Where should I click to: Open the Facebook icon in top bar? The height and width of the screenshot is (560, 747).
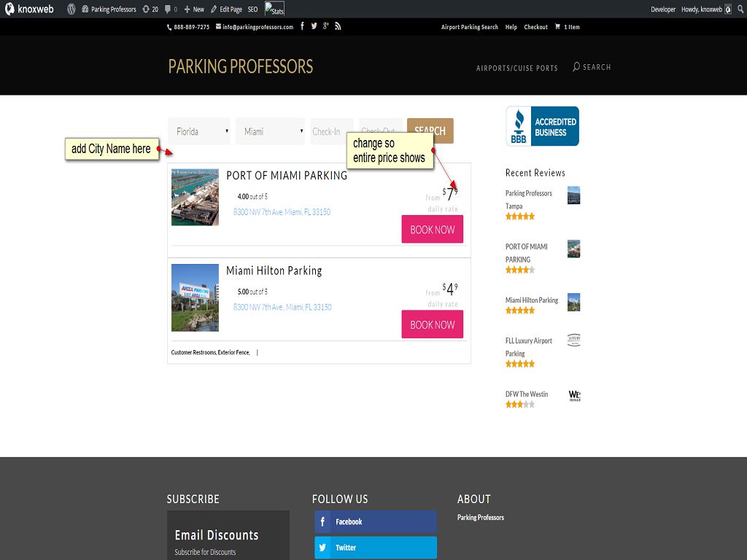[x=302, y=26]
